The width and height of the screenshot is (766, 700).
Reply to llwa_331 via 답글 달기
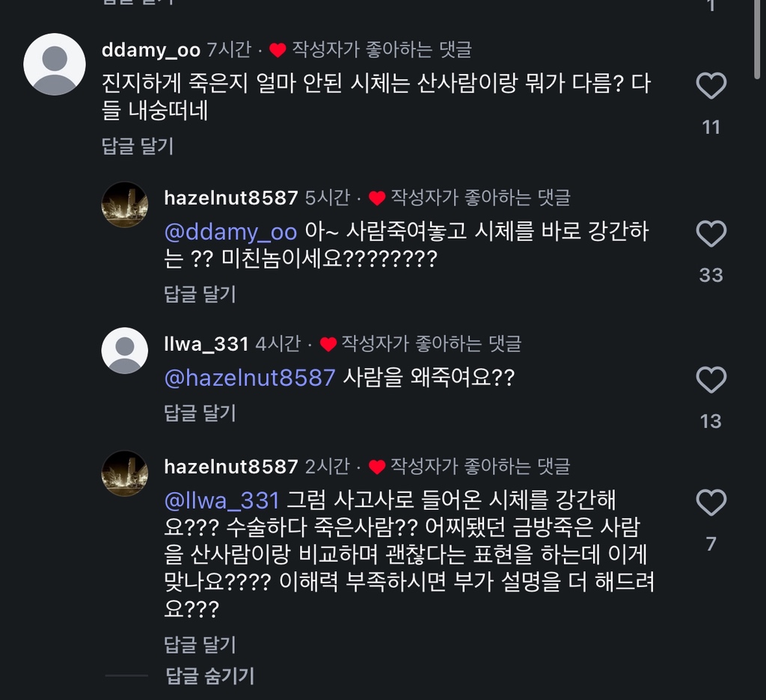coord(200,412)
